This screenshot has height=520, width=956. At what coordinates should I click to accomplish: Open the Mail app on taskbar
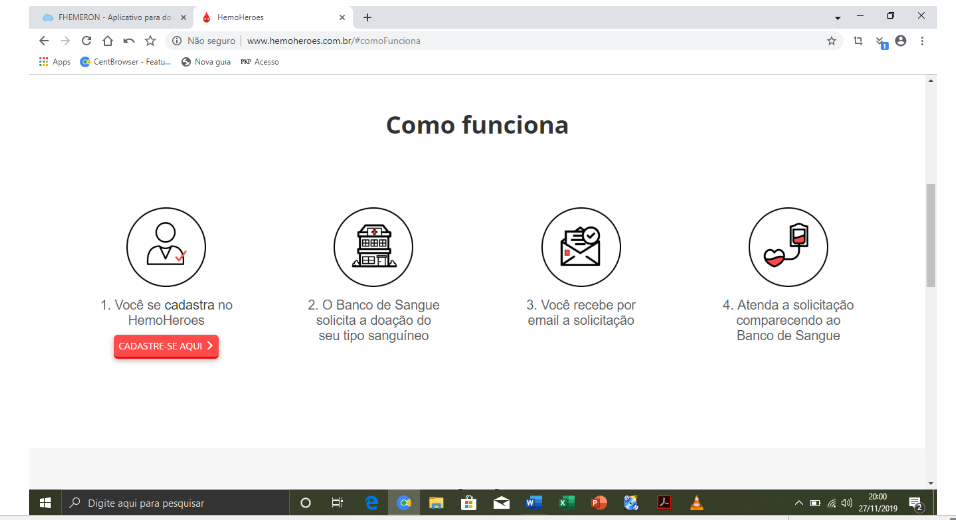[501, 503]
